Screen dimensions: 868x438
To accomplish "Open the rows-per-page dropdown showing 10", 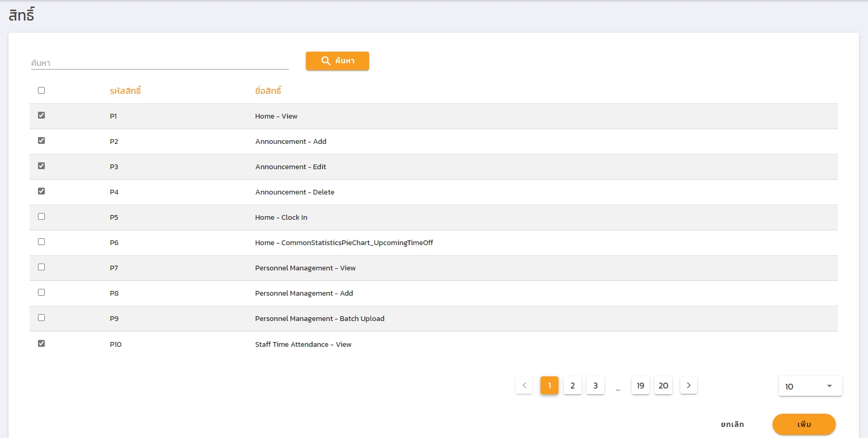I will (809, 386).
